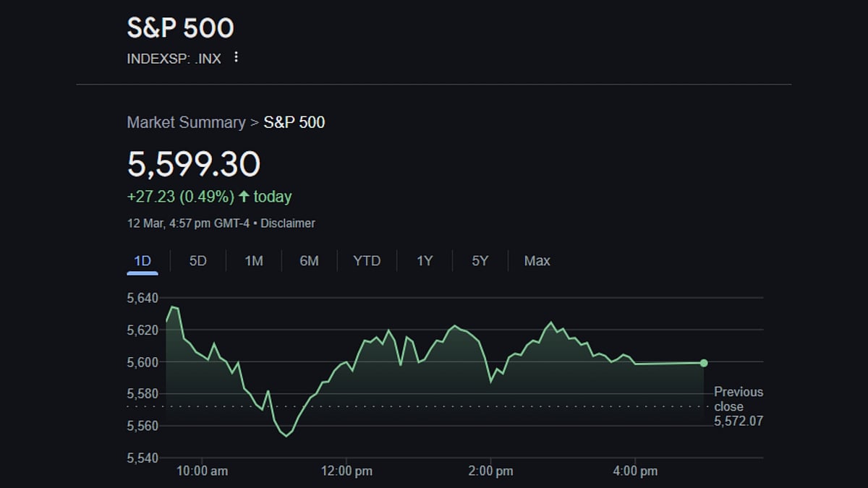Image resolution: width=868 pixels, height=488 pixels.
Task: Show the 1M chart range
Action: [253, 261]
